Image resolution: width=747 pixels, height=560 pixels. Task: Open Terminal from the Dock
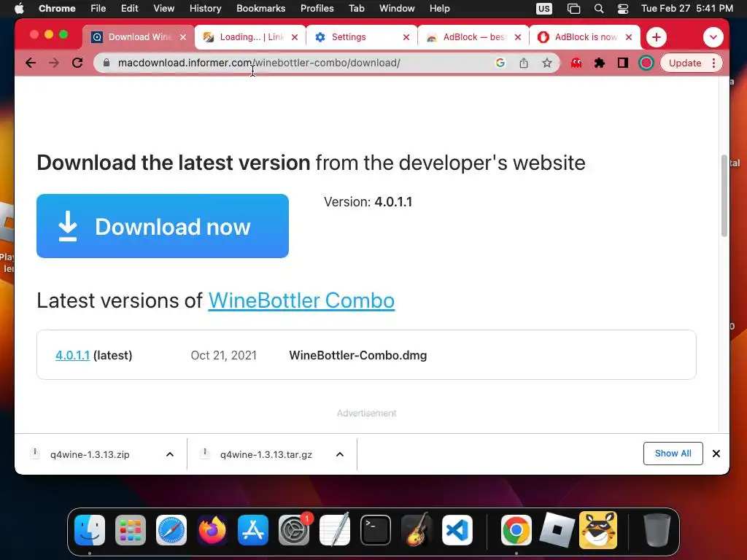[376, 530]
